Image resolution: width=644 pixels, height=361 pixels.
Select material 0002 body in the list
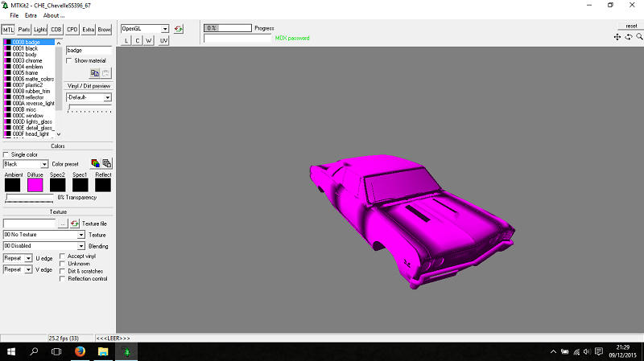pos(29,54)
